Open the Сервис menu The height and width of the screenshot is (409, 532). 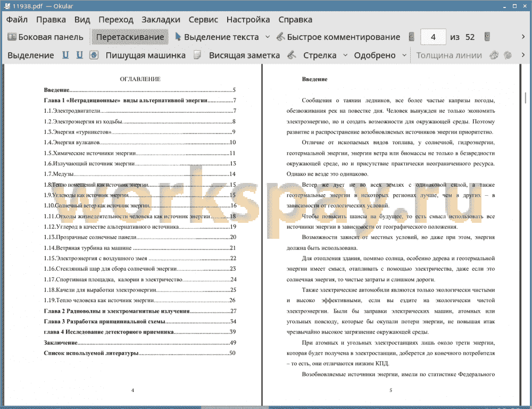pos(203,20)
